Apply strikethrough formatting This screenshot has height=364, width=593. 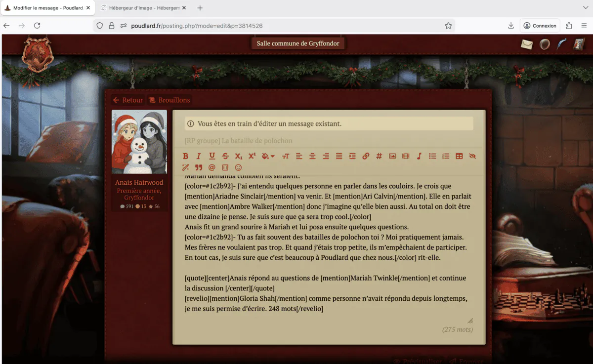225,156
